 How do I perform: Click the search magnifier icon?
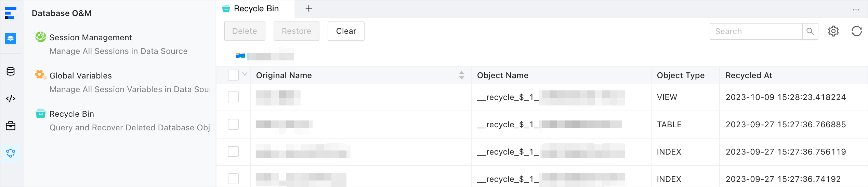(810, 31)
